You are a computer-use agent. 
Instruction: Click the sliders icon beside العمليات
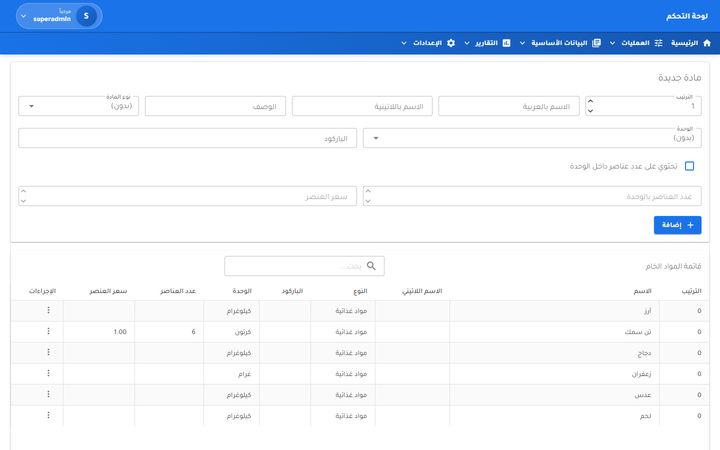pyautogui.click(x=658, y=43)
